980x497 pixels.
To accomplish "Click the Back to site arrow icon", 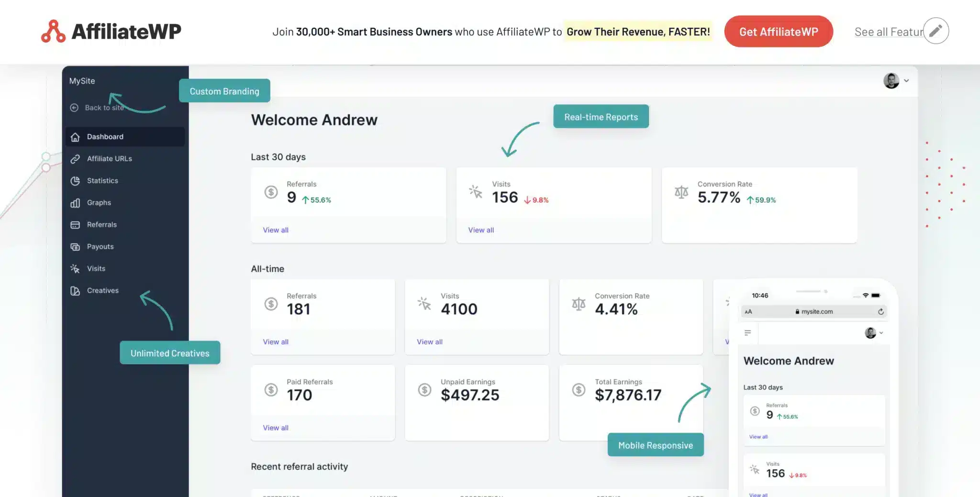I will pos(74,108).
